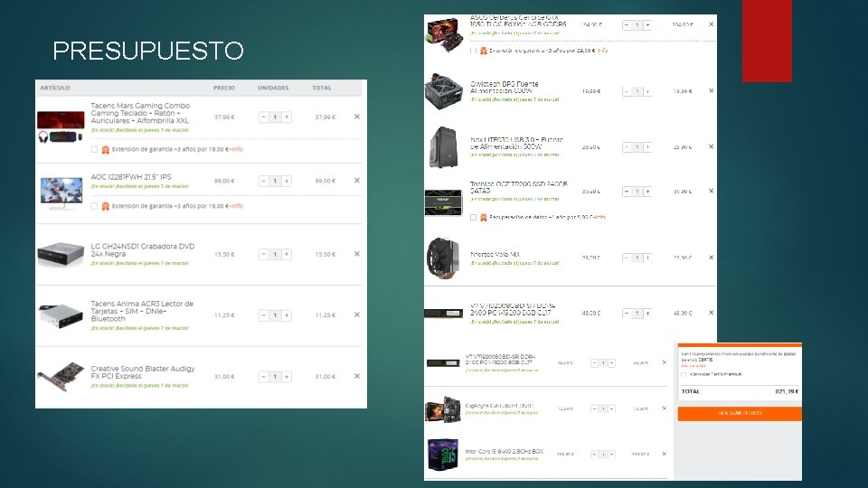Screen dimensions: 868x488
Task: Check the Contratar Tarifa Premium box
Action: (684, 374)
